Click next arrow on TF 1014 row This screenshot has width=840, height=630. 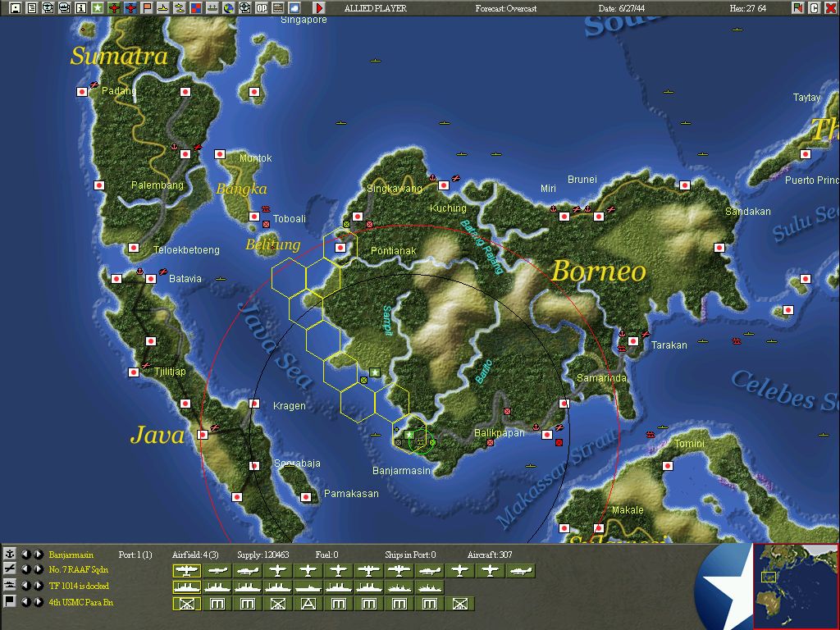(38, 586)
